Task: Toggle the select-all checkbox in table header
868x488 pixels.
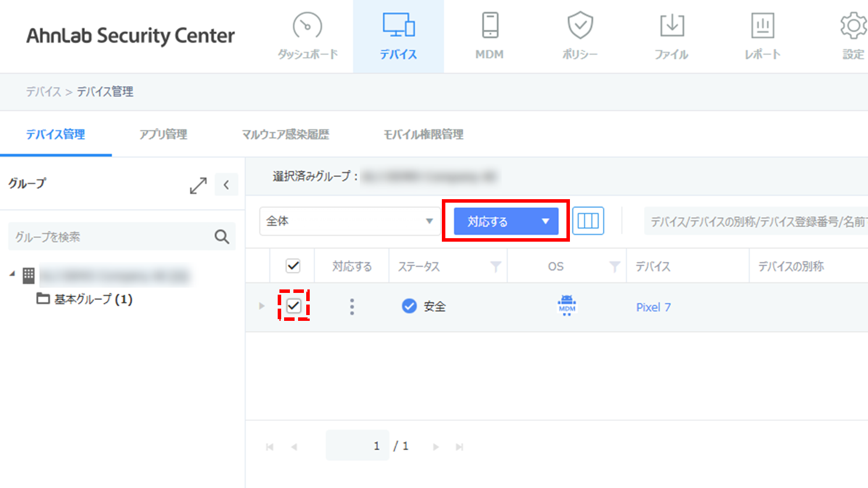Action: pos(293,266)
